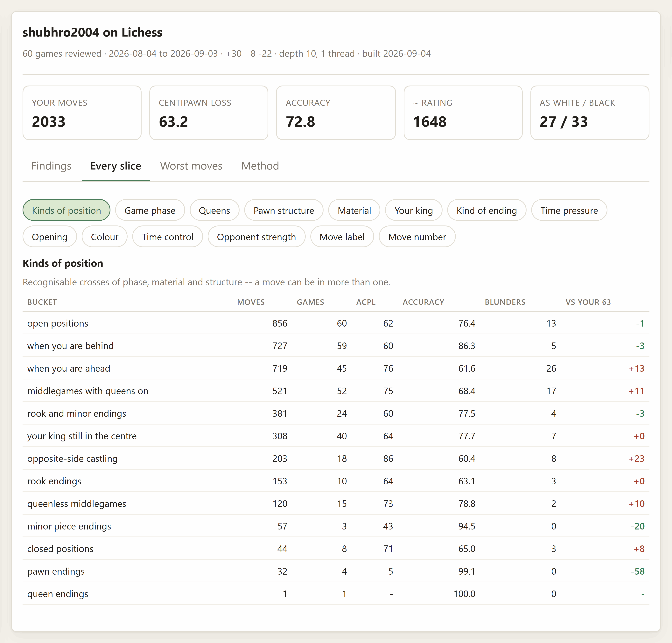Click the Your Moves 2033 card

(x=82, y=113)
